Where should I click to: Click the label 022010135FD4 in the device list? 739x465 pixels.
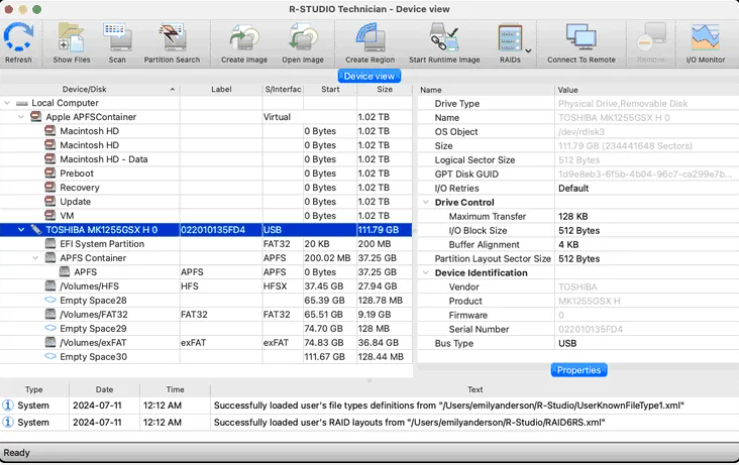click(x=213, y=230)
